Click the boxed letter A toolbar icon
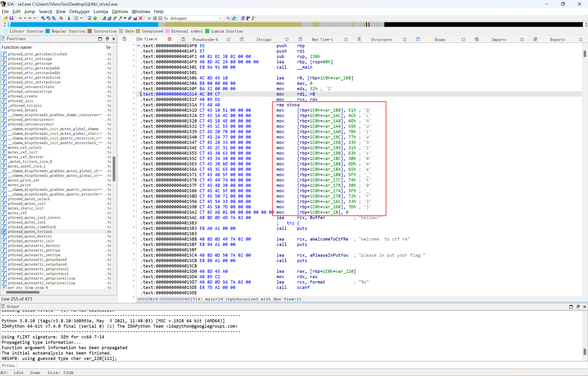Viewport: 588px width, 376px height. [76, 18]
